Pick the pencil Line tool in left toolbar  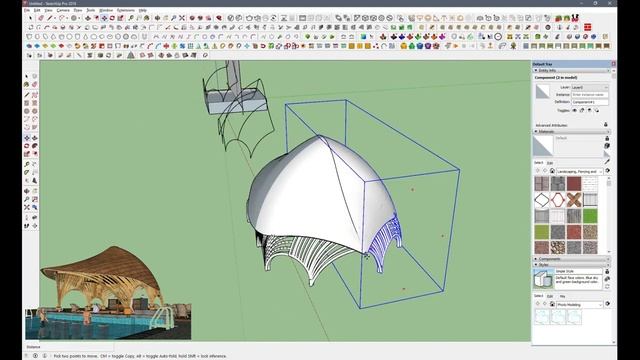point(27,95)
